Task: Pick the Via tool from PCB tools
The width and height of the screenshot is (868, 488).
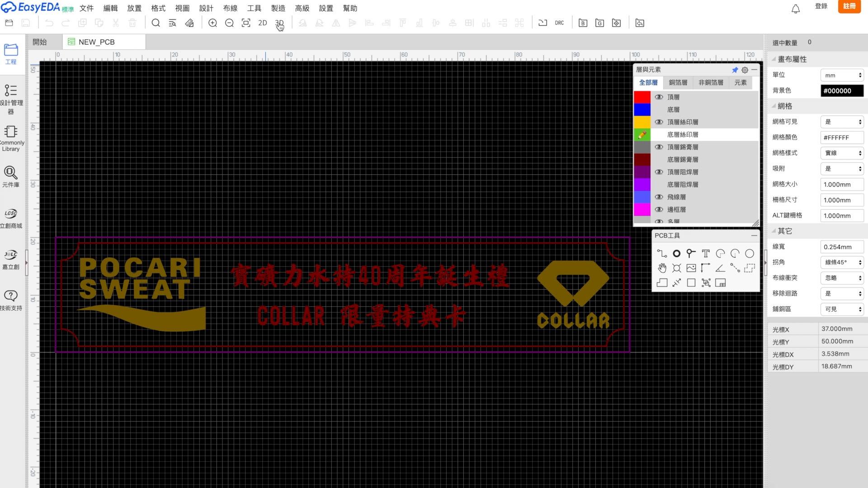Action: 677,253
